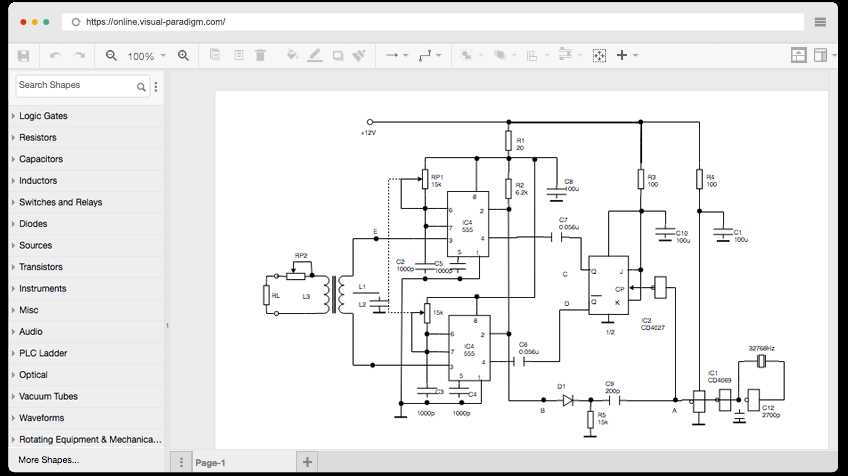Open the connector arrow style dropdown

coord(397,56)
